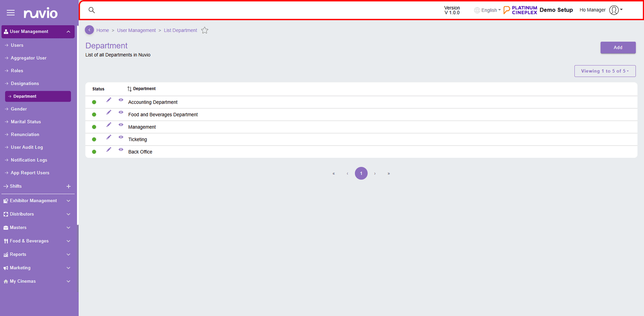Edit Accounting Department with pencil icon
Viewport: 644px width, 316px height.
109,100
